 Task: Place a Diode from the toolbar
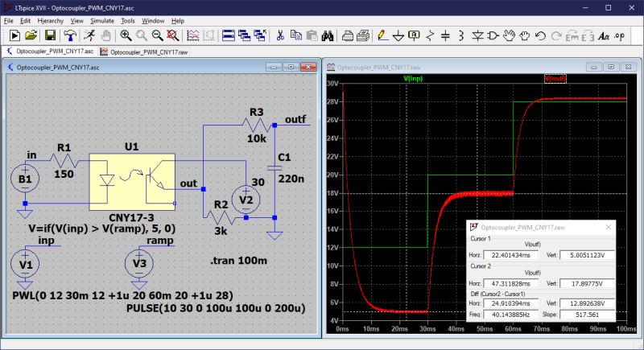(x=477, y=35)
